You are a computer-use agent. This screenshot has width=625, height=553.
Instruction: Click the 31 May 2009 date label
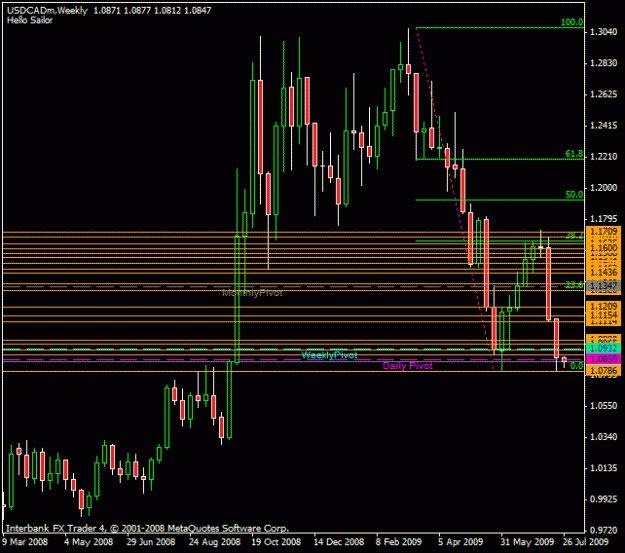pos(527,542)
